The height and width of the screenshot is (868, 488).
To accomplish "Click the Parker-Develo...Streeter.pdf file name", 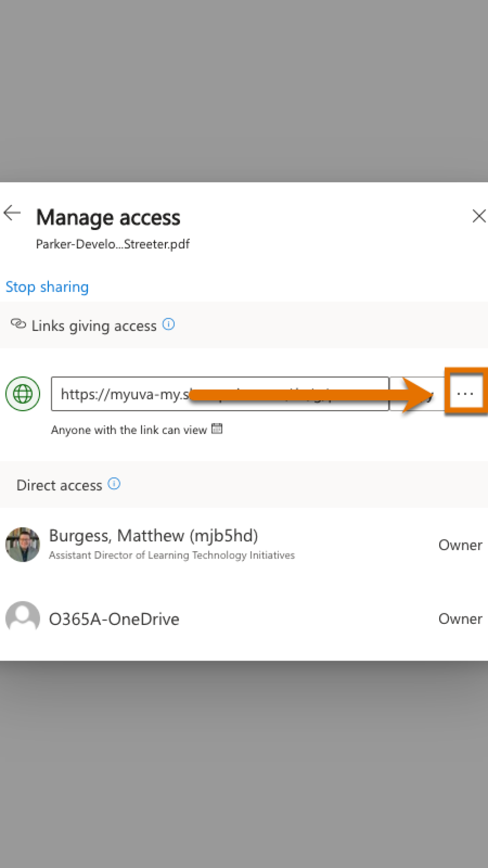I will tap(113, 244).
